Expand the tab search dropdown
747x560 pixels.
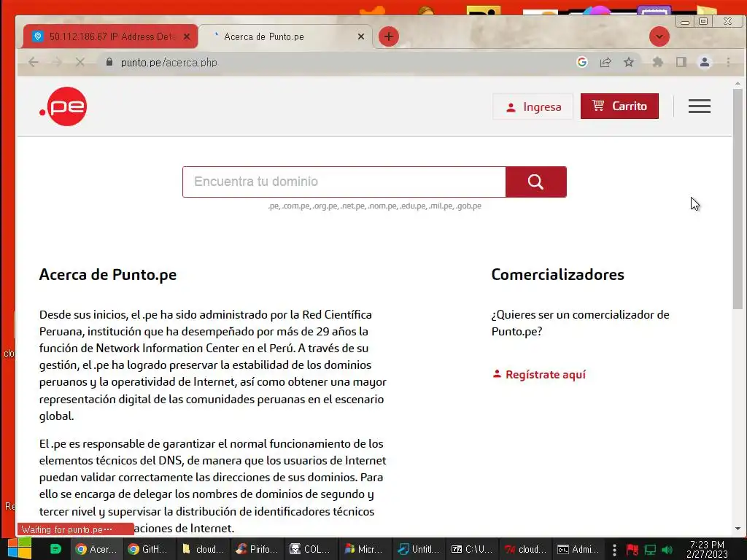pyautogui.click(x=659, y=36)
